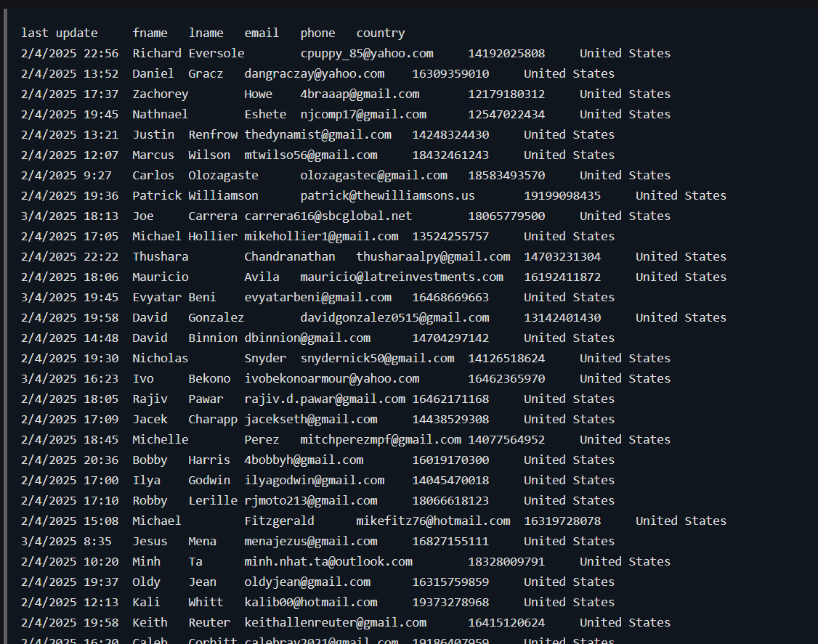
Task: Click the first name 'Michelle'
Action: [x=160, y=439]
